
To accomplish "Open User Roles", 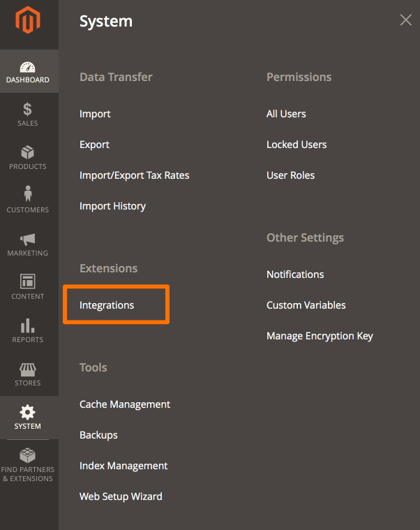I will pos(291,175).
